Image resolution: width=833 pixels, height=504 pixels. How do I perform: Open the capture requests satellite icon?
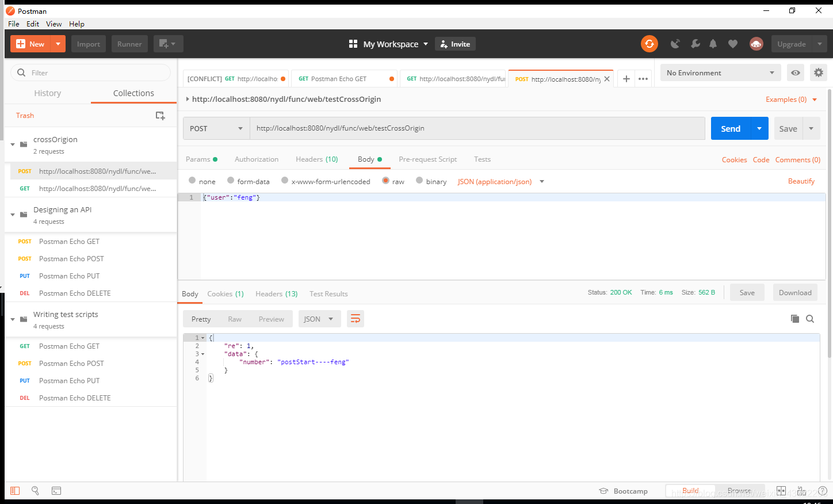[x=675, y=44]
